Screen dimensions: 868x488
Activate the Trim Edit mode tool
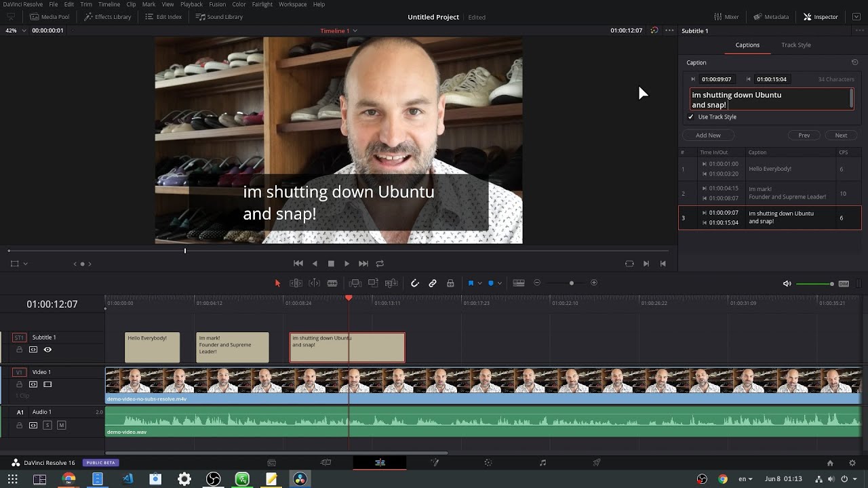pyautogui.click(x=296, y=283)
